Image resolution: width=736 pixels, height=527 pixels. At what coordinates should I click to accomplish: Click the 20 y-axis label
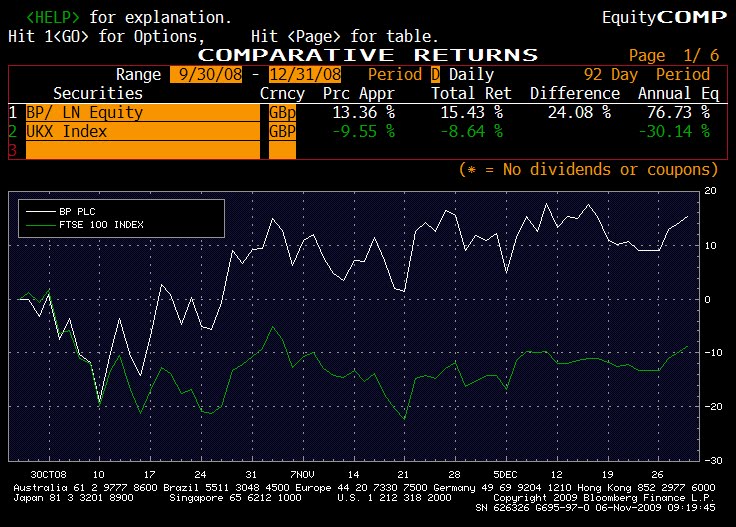point(710,191)
